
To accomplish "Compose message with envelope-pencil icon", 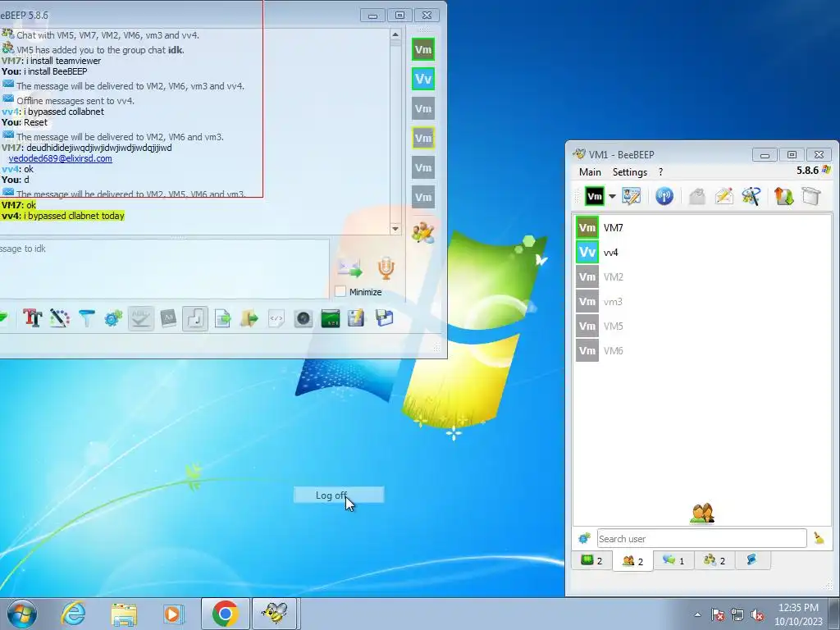I will [x=724, y=197].
